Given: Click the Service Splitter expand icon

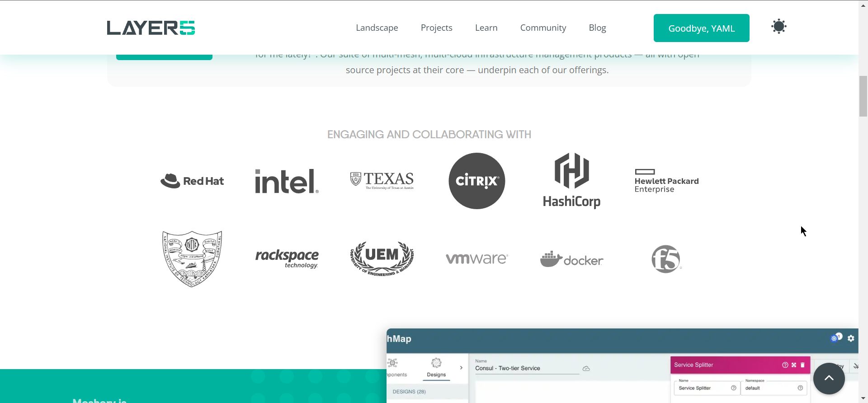Looking at the screenshot, I should point(794,365).
